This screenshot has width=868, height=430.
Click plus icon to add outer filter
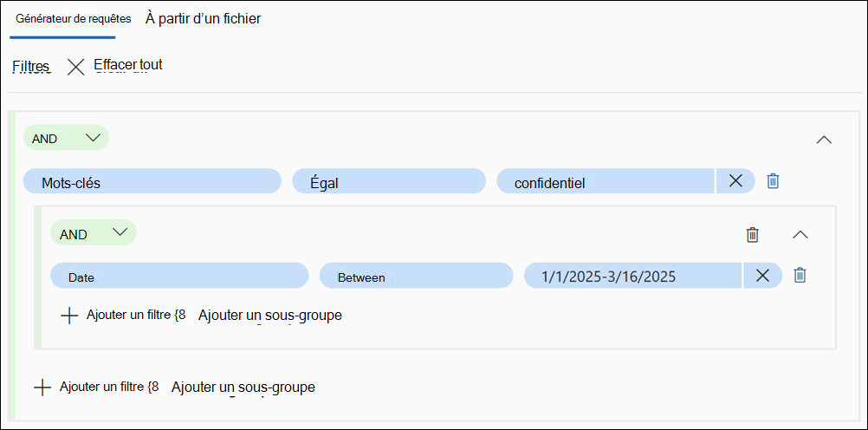click(42, 388)
